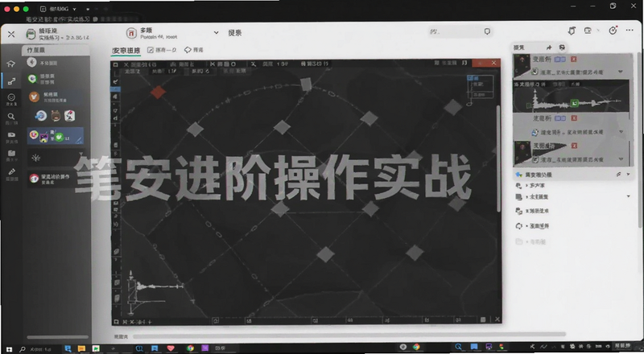Open the three-dot more menu at top right
Screen dimensions: 644x354
pos(630,31)
